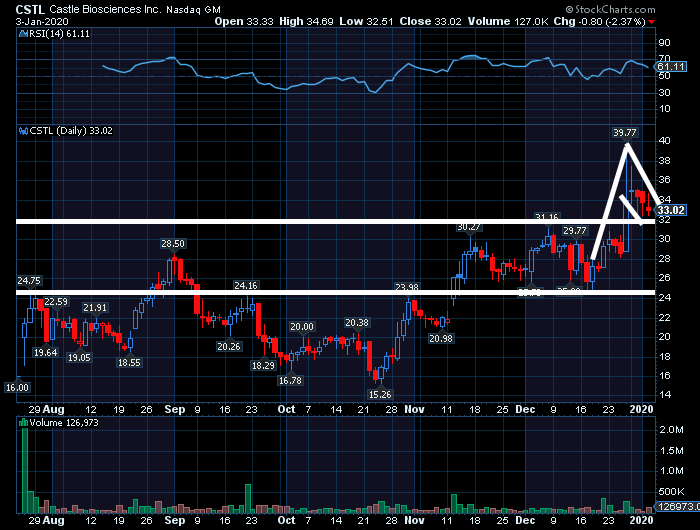Click the RSI indicator icon beside RSI(14)
This screenshot has width=700, height=530.
23,34
